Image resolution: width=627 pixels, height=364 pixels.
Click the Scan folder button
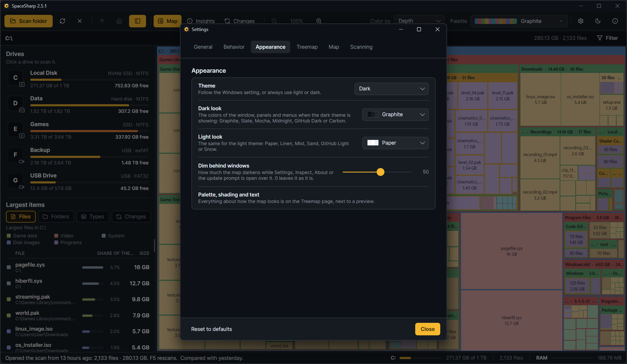click(28, 21)
